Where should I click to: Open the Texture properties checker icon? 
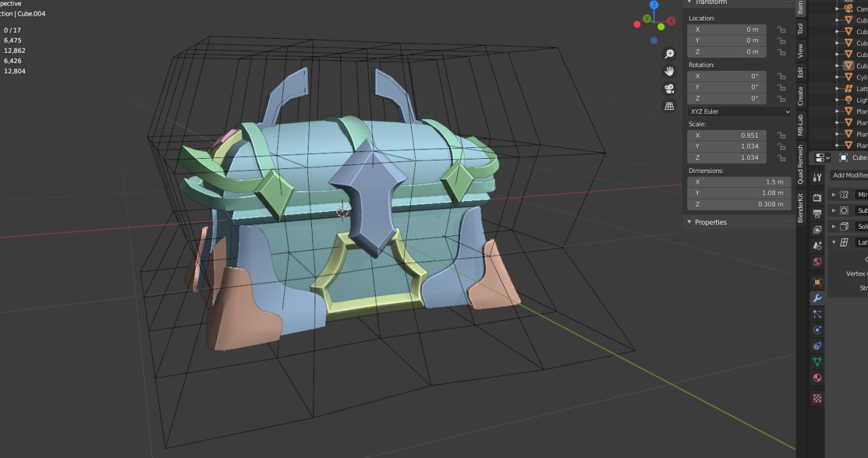[817, 398]
